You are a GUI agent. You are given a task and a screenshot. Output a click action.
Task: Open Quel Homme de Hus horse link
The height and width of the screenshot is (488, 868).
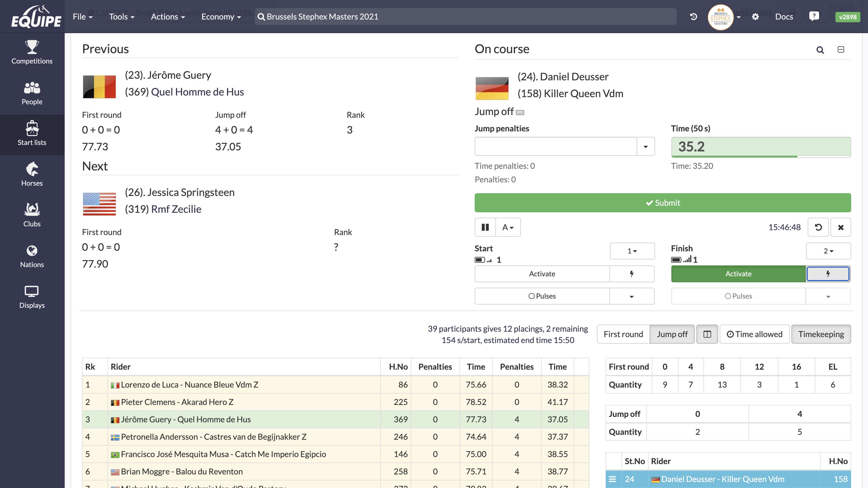coord(197,92)
